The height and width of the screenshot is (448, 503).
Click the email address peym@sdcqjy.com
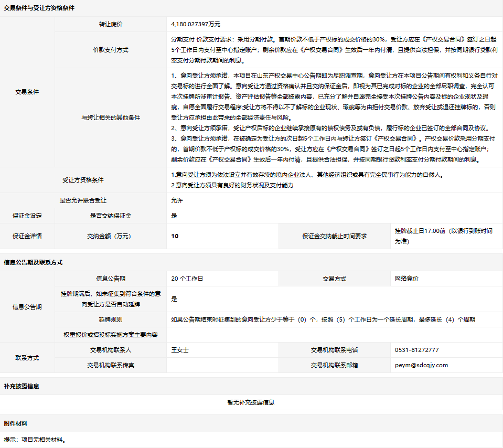coord(421,365)
